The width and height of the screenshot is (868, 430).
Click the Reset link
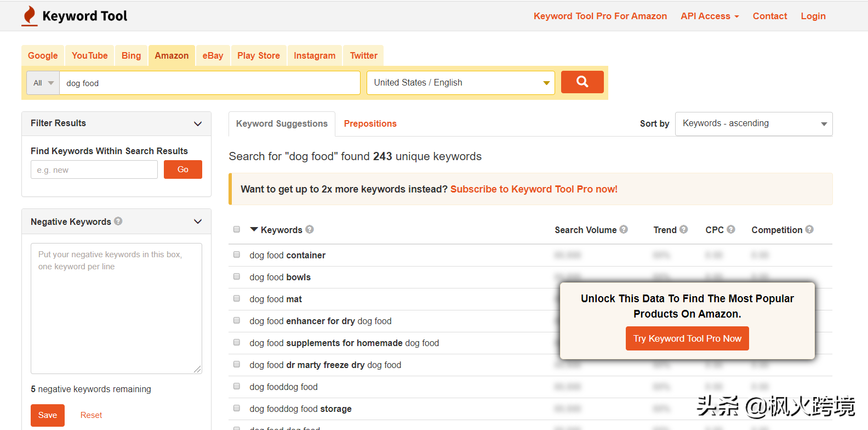tap(91, 415)
